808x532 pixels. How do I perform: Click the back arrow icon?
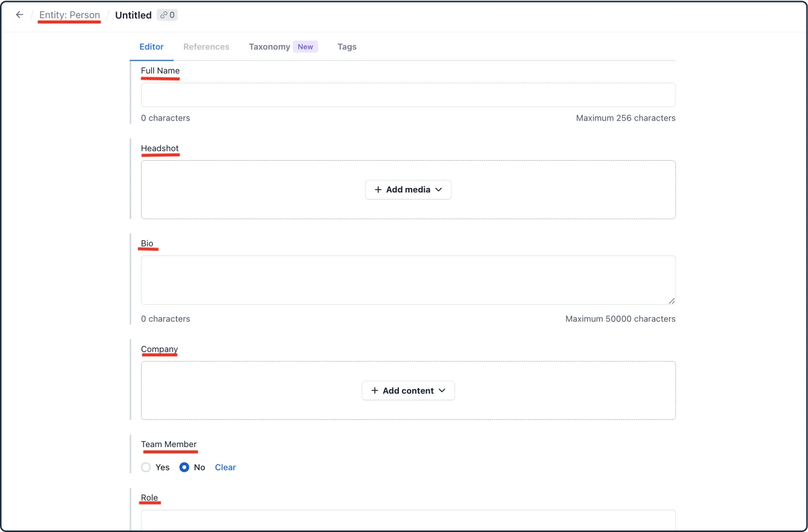(x=20, y=15)
